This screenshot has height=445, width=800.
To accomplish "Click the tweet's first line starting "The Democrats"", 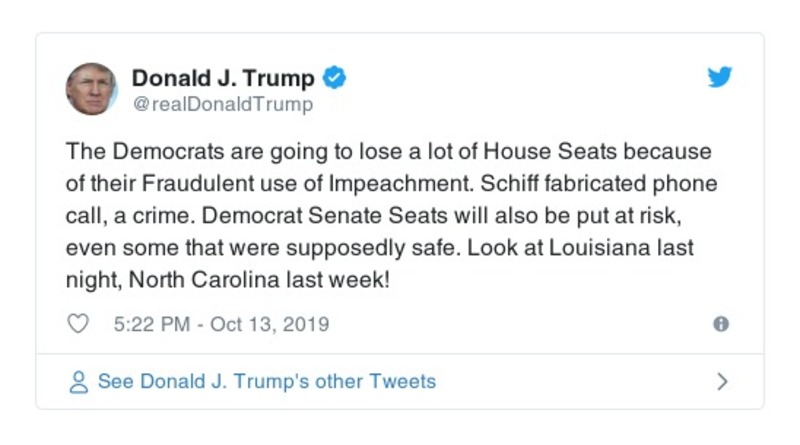I will click(388, 152).
